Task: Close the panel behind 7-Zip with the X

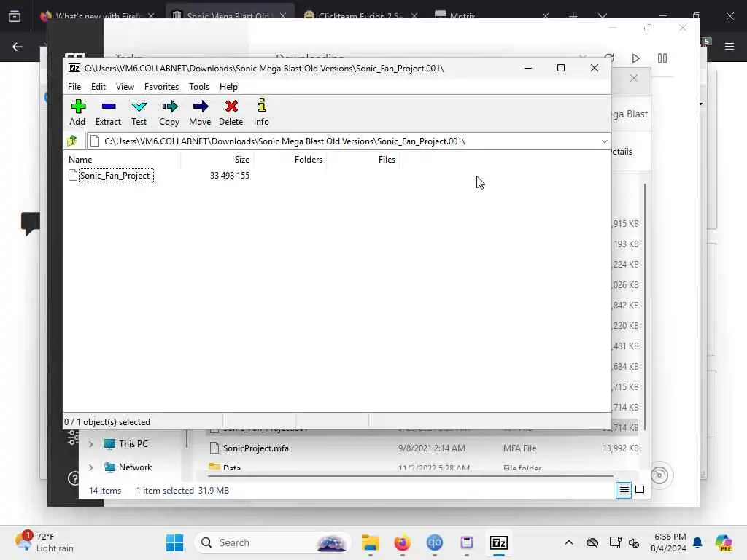Action: [x=634, y=78]
